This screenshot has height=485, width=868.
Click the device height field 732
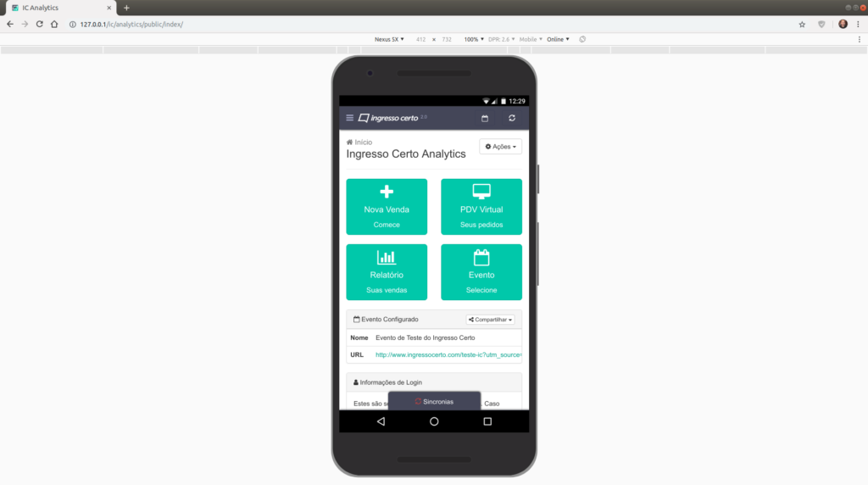coord(447,39)
